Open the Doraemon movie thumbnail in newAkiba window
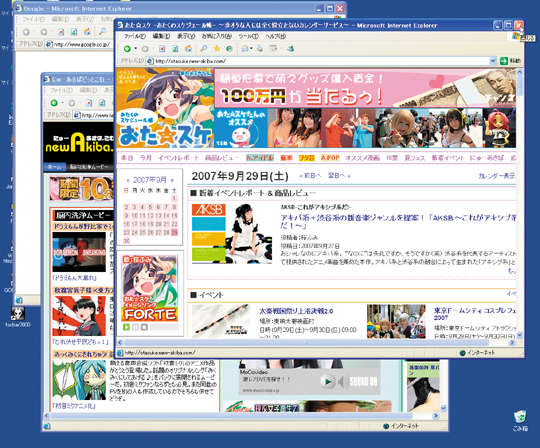This screenshot has width=540, height=448. (x=79, y=252)
